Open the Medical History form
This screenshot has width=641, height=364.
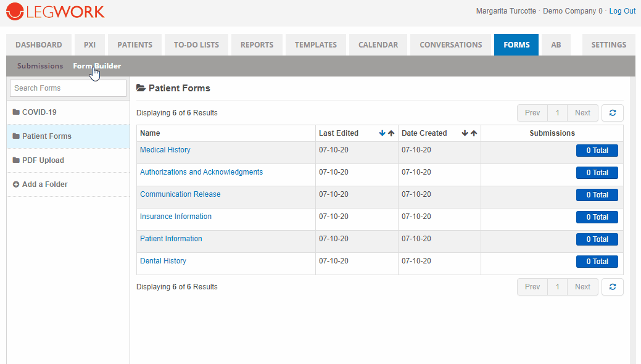pos(165,150)
